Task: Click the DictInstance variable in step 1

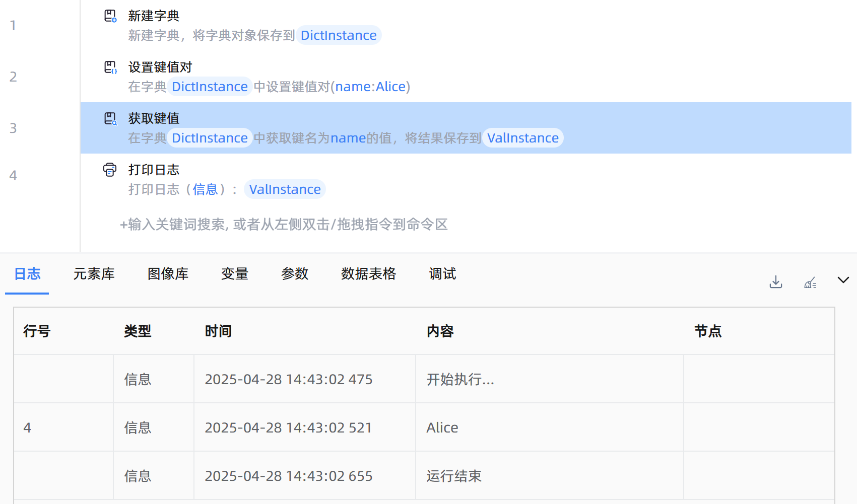Action: [x=339, y=35]
